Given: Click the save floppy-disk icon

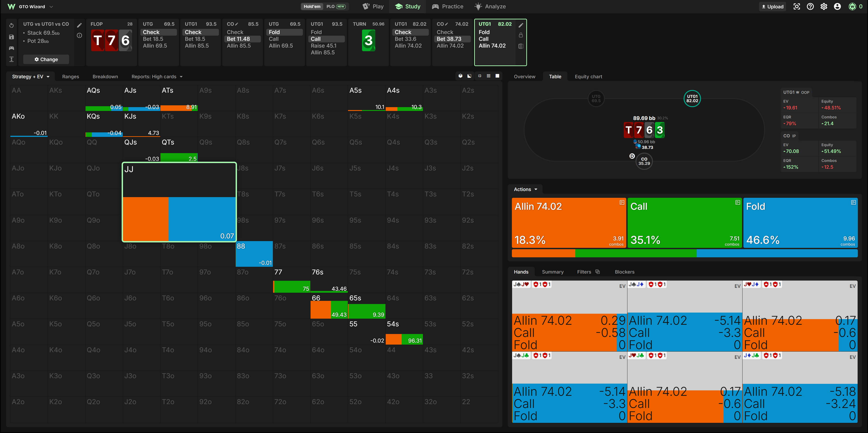Looking at the screenshot, I should coord(12,37).
